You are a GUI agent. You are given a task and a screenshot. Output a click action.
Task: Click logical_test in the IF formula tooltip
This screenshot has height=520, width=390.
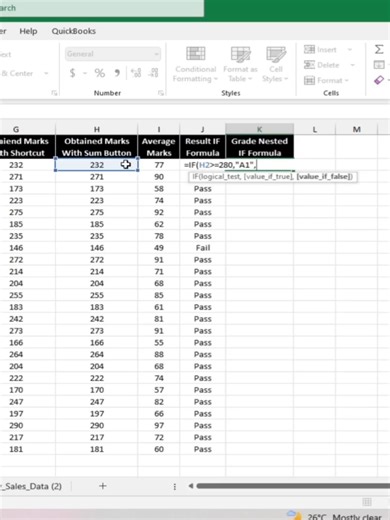221,177
